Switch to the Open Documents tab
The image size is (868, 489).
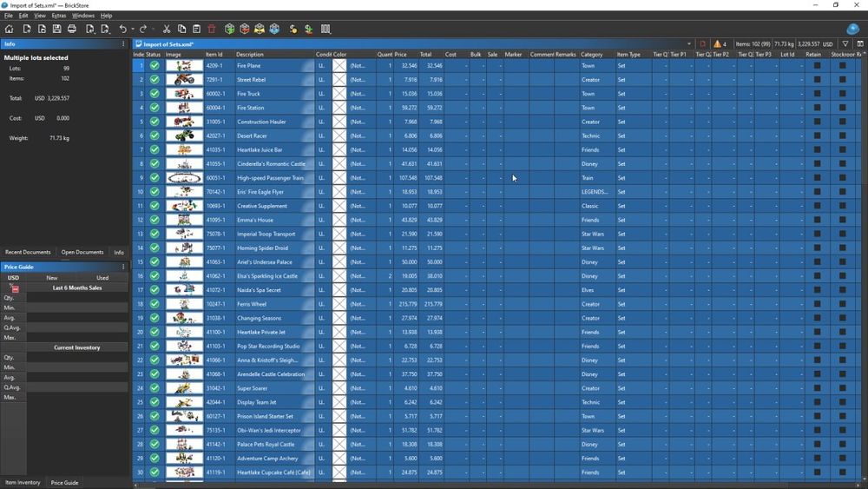coord(82,252)
